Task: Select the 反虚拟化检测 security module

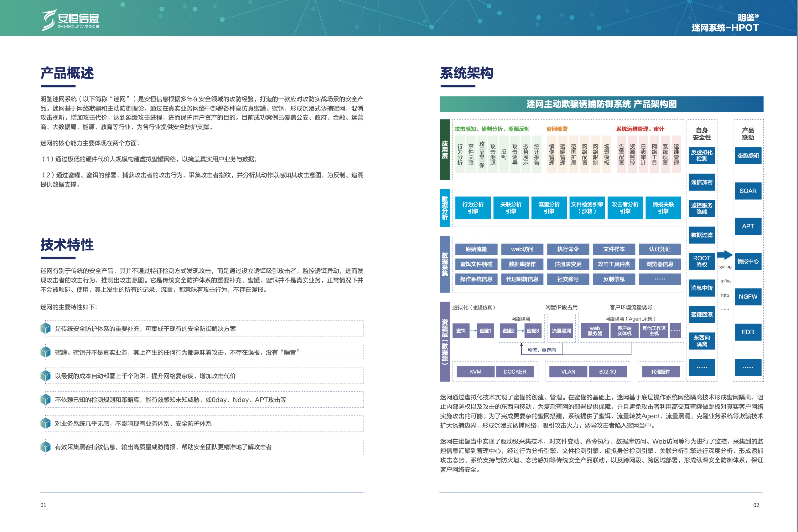Action: [x=702, y=156]
